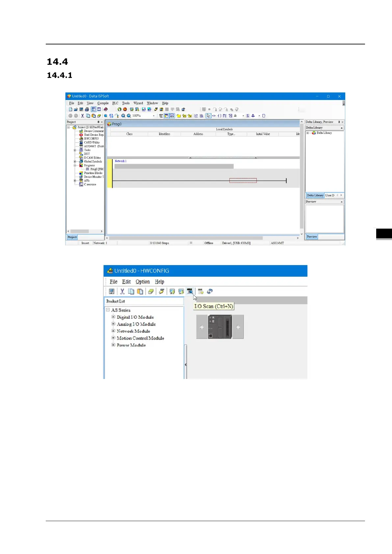
Task: Click the Zoom out magnifier in ISPSoft toolbar
Action: [x=129, y=116]
